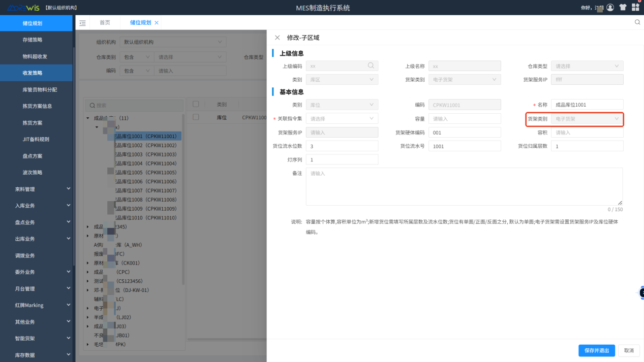Click the search magnifier inside the 上级编码 field

coord(371,65)
